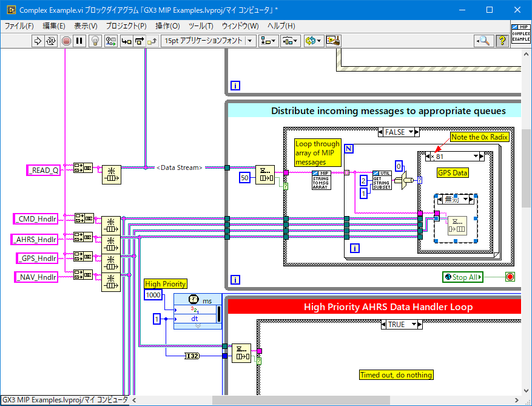Click the Clean Up Diagram button

point(333,41)
